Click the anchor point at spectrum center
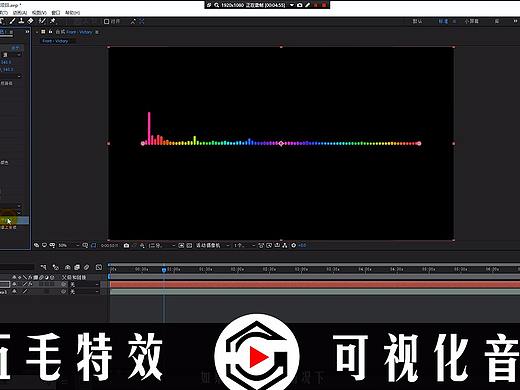The image size is (520, 390). [281, 143]
